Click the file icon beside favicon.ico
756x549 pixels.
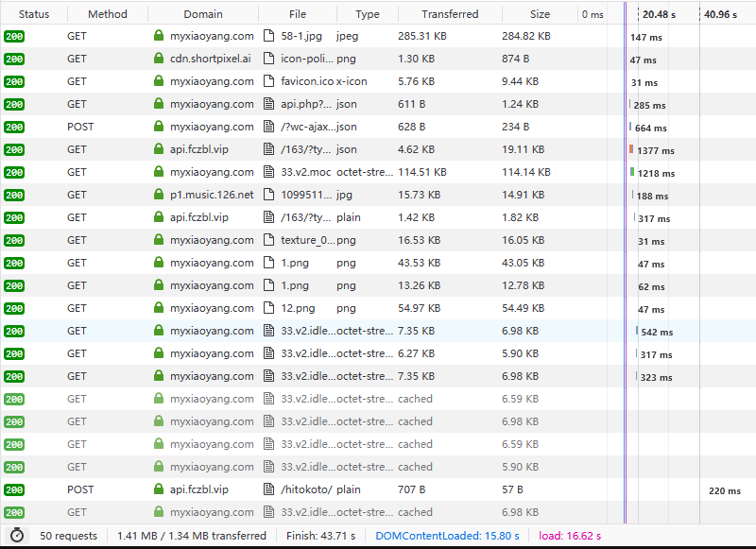[x=268, y=81]
